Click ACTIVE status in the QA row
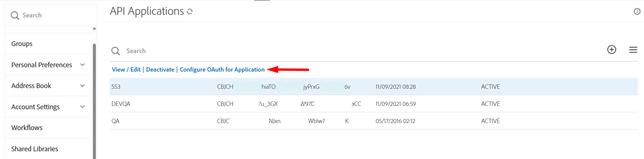 [490, 121]
